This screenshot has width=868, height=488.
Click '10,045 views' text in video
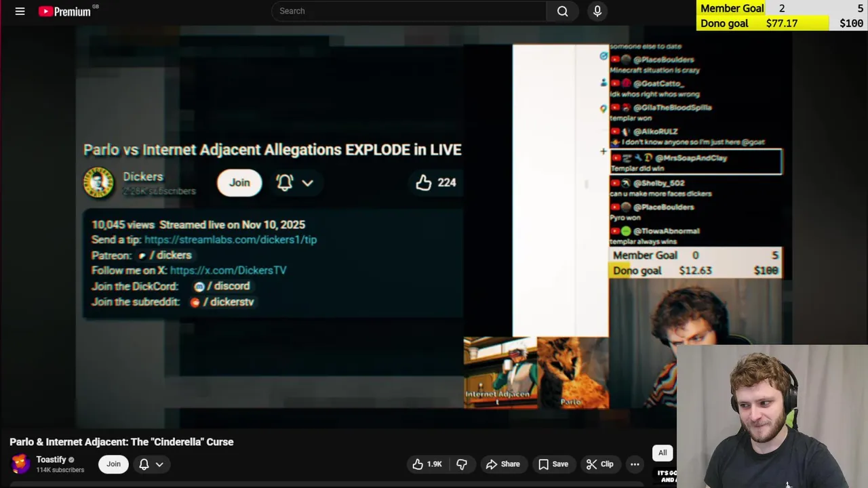pos(123,224)
